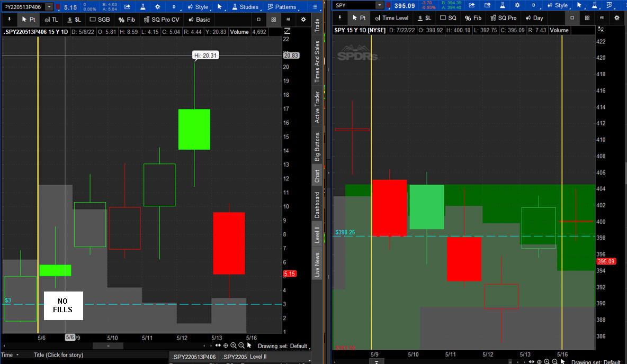The height and width of the screenshot is (364, 627).
Task: Choose SGB rectangle tool in left chart
Action: 100,19
